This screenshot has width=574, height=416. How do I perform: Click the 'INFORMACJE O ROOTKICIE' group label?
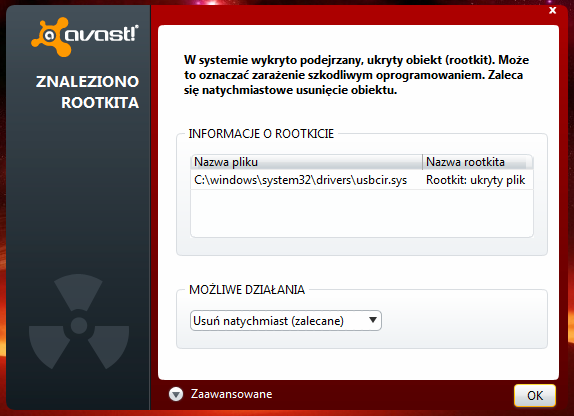(261, 134)
